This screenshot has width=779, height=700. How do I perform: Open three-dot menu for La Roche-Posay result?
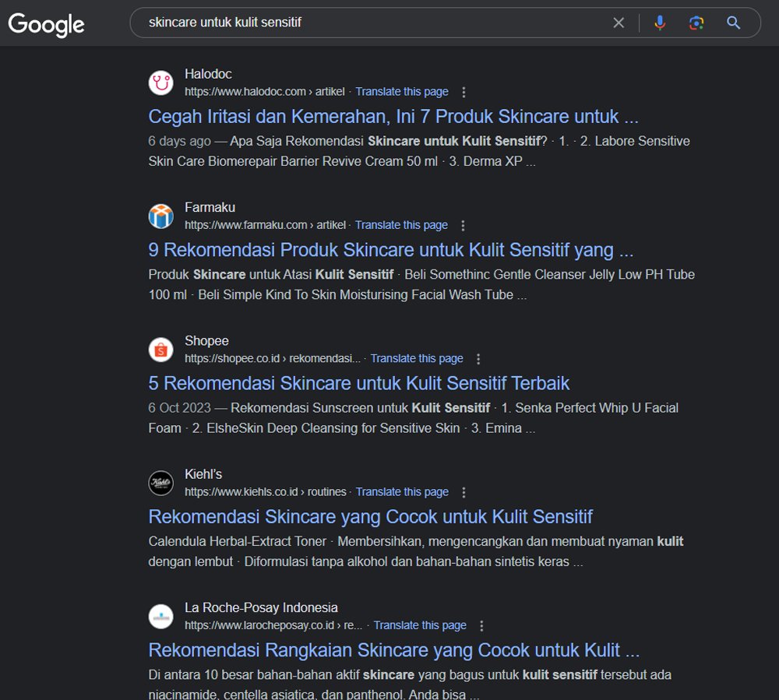[x=481, y=625]
